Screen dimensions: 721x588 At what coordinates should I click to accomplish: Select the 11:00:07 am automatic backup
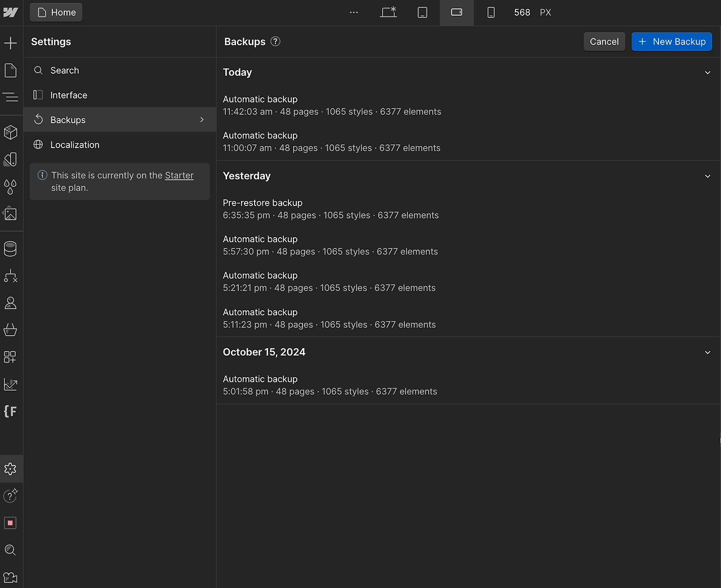click(x=469, y=142)
